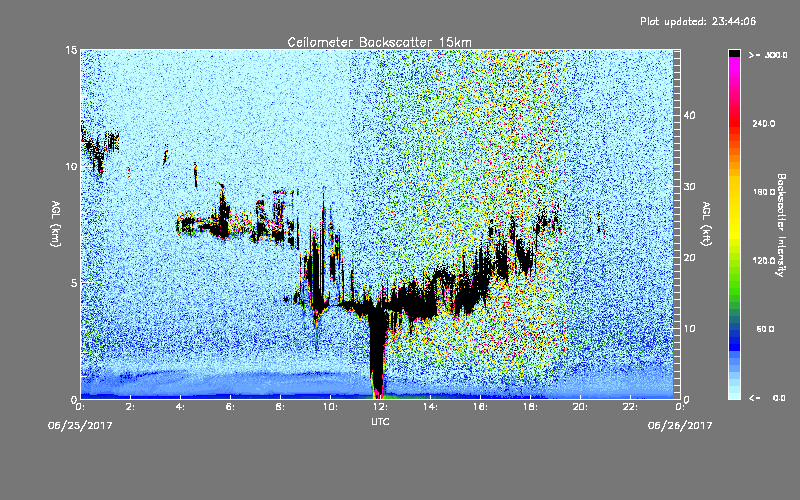
Task: Click the '18:' time tick label
Action: 530,407
